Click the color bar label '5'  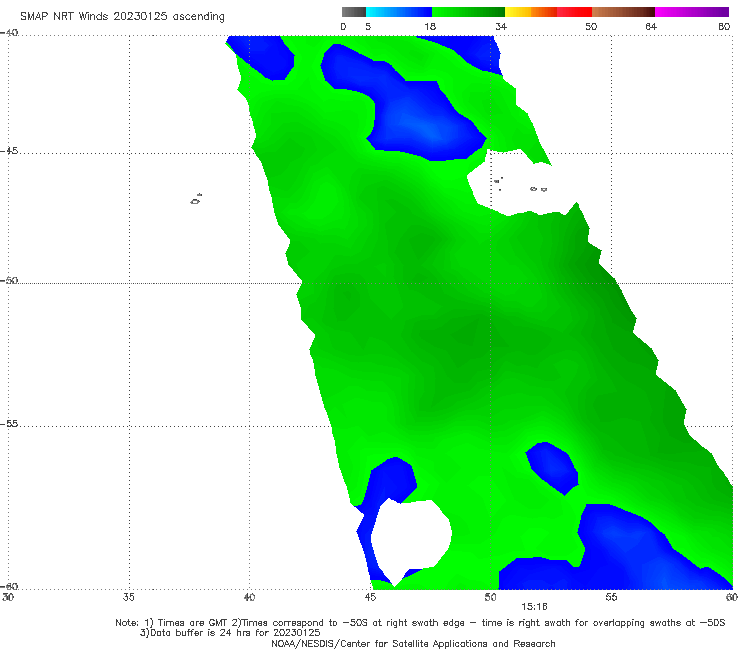coord(368,26)
